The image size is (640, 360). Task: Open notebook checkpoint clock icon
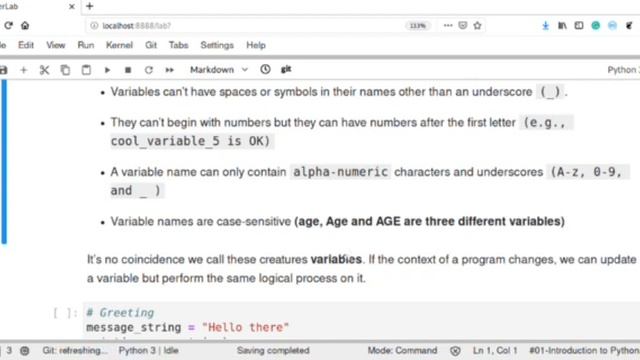[x=265, y=69]
